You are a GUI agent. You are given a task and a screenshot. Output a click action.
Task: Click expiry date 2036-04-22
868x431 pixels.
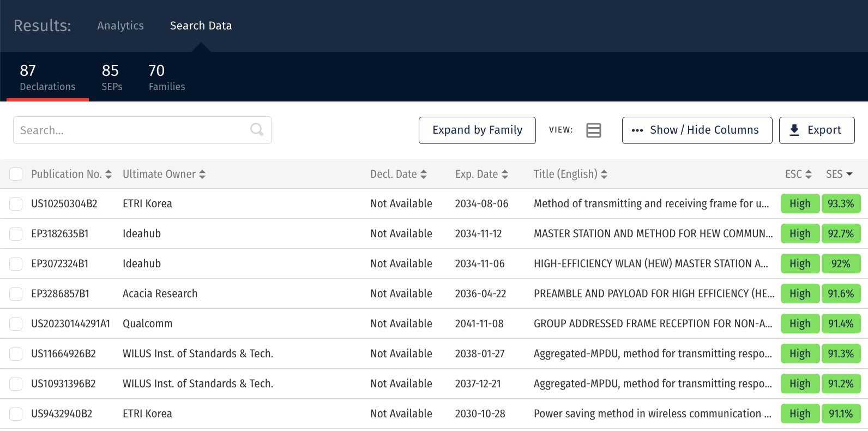pos(481,294)
